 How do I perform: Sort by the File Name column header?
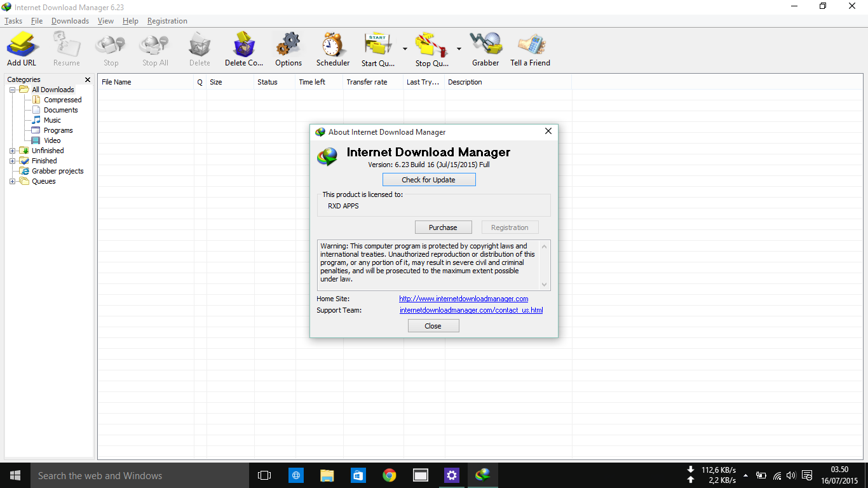pyautogui.click(x=146, y=82)
